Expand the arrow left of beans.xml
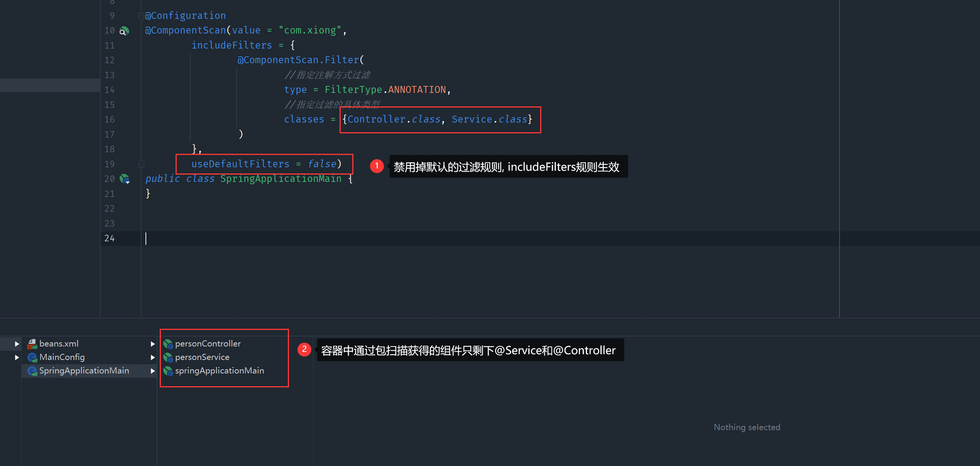980x466 pixels. pyautogui.click(x=17, y=344)
